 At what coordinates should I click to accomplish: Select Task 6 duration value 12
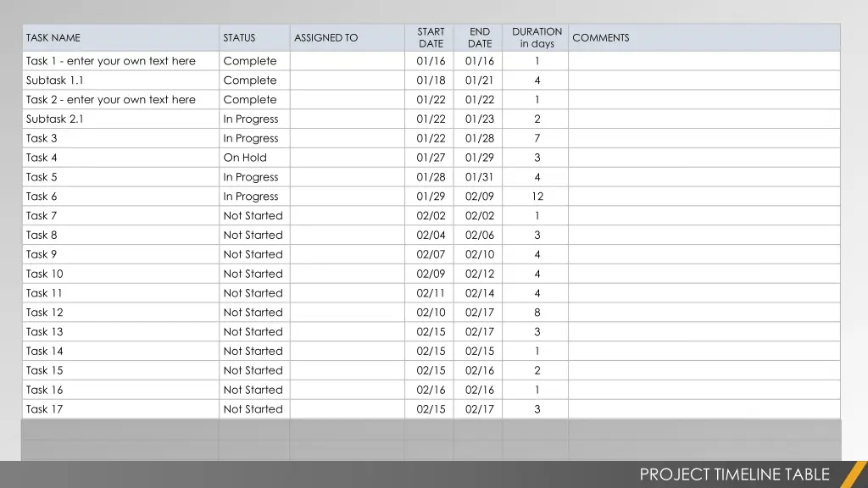coord(537,197)
